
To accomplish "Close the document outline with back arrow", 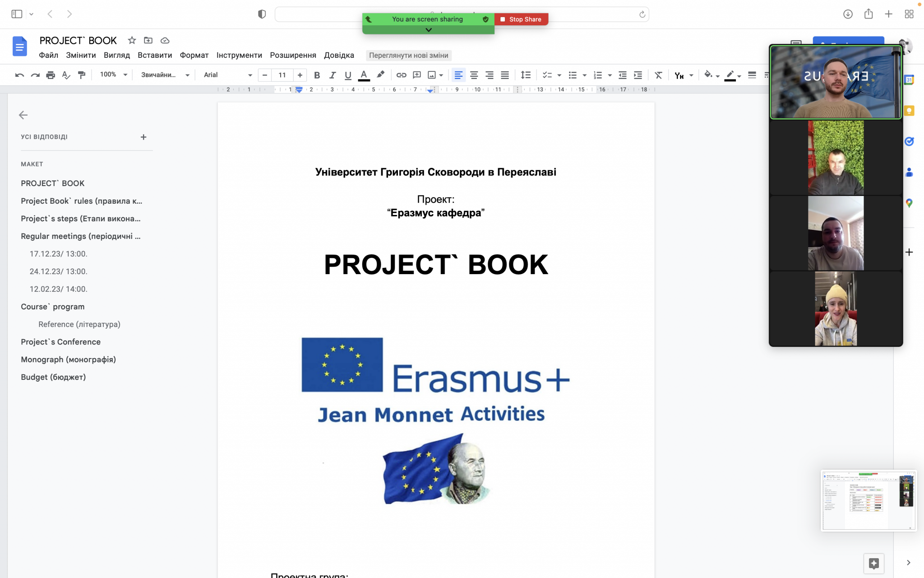I will click(23, 115).
